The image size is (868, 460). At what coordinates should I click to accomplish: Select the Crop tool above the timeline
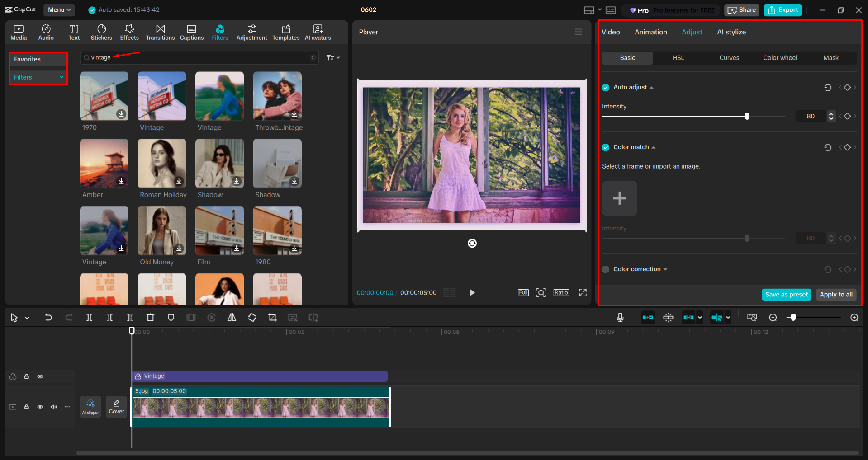(272, 317)
